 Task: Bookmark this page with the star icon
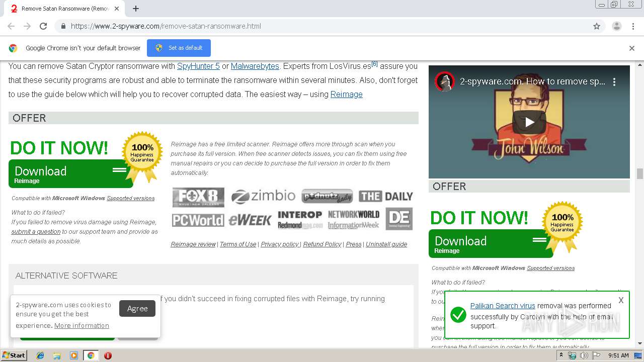(x=597, y=26)
